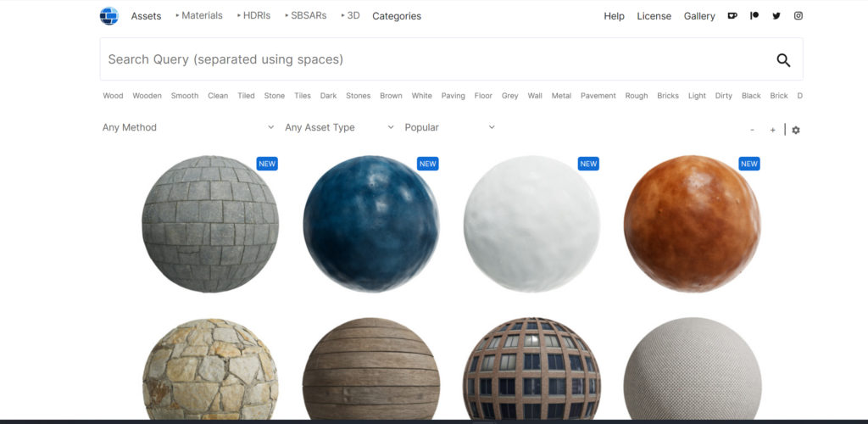868x424 pixels.
Task: Open the white plaster material sphere
Action: [x=531, y=224]
